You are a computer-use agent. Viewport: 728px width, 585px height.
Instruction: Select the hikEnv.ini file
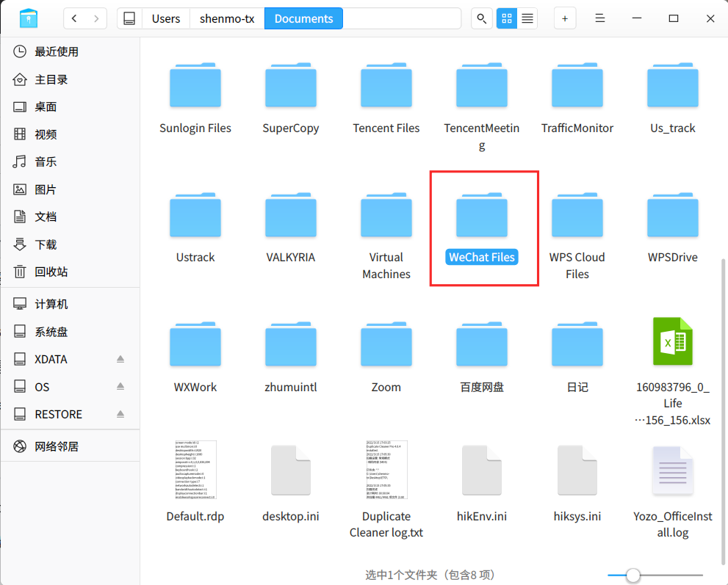point(482,483)
